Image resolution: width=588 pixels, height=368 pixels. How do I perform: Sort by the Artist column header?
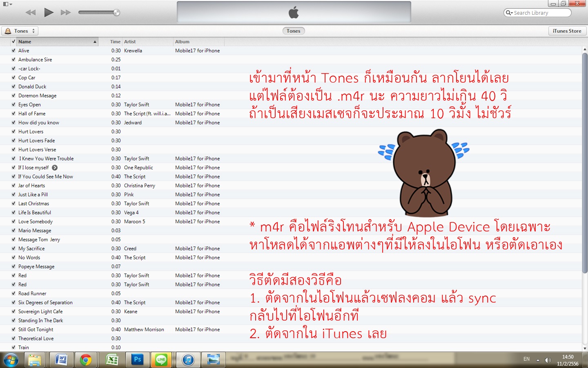(148, 42)
